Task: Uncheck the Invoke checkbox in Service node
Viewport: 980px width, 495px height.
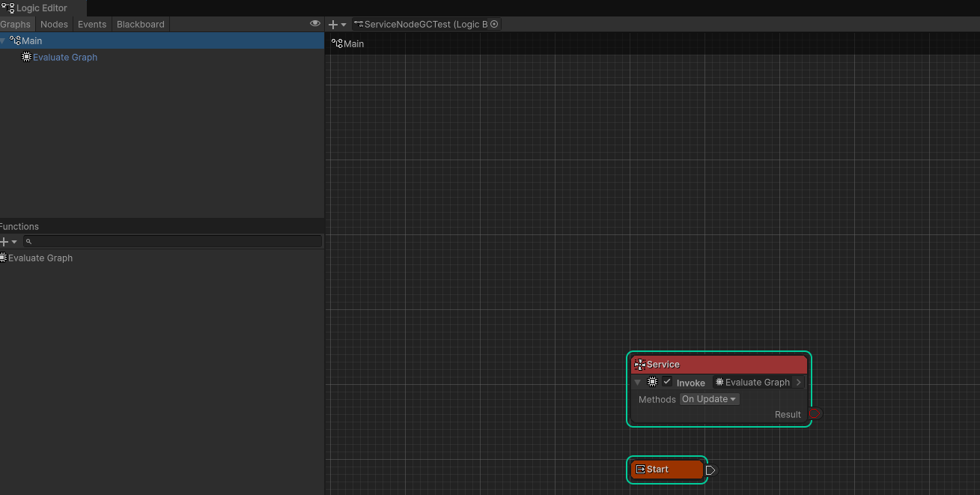Action: tap(667, 382)
